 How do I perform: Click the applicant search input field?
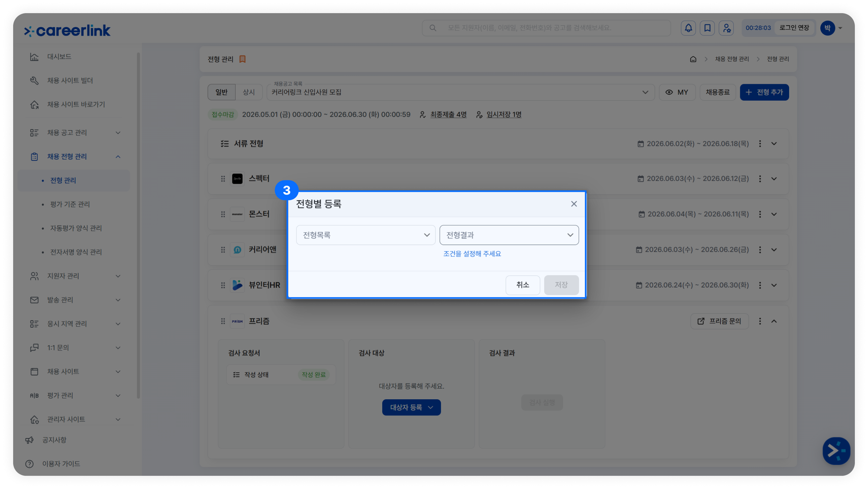[546, 28]
